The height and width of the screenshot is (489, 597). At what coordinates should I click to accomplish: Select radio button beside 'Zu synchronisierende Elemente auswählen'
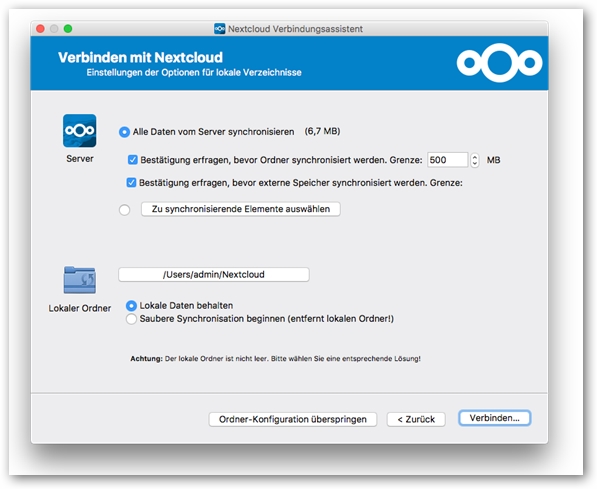click(x=125, y=210)
